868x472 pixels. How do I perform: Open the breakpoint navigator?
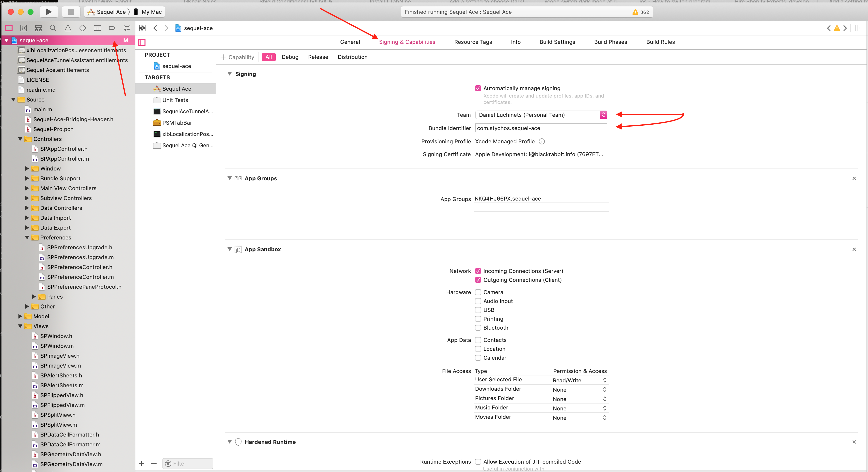pos(112,28)
